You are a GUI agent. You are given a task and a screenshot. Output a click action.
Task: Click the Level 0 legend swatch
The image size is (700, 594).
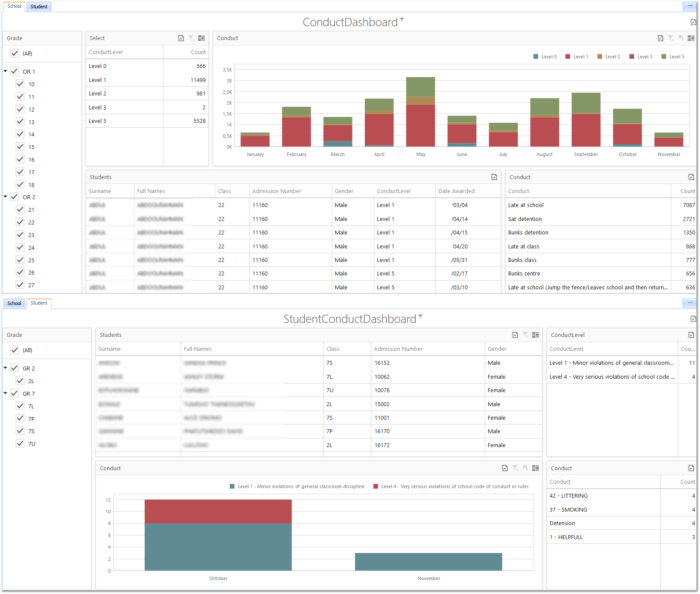(x=536, y=57)
